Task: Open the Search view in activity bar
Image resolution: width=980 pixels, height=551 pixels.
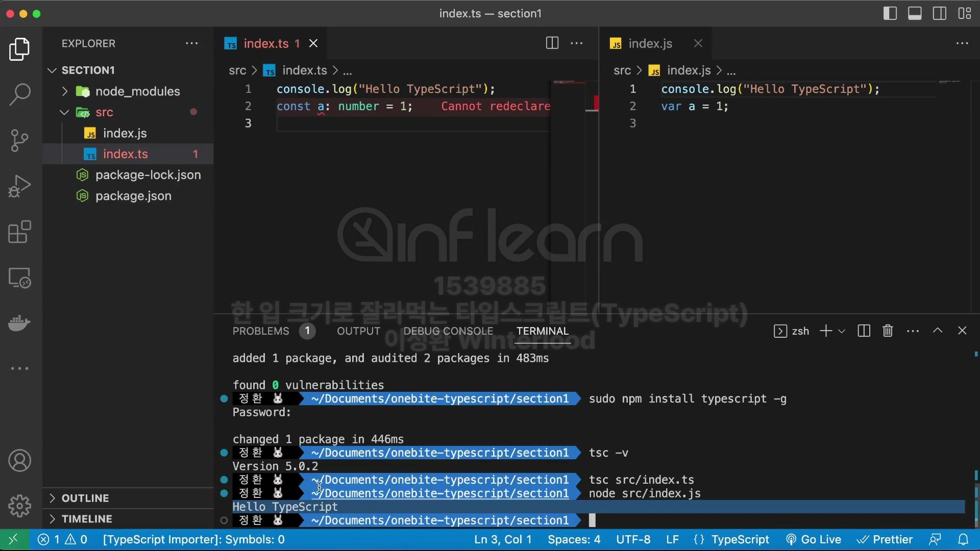Action: (20, 94)
